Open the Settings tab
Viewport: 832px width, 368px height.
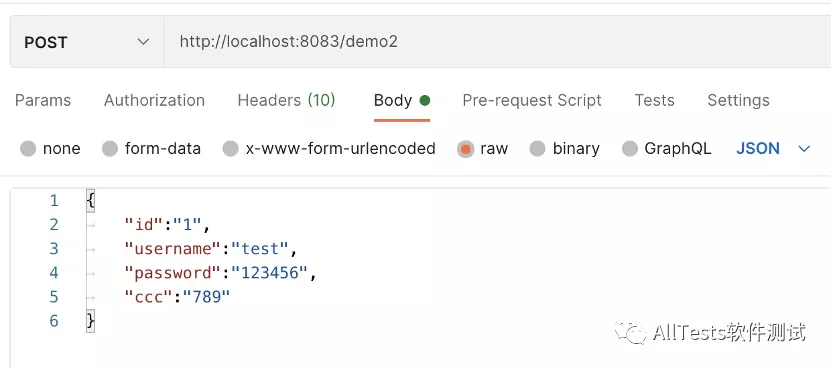click(x=738, y=100)
